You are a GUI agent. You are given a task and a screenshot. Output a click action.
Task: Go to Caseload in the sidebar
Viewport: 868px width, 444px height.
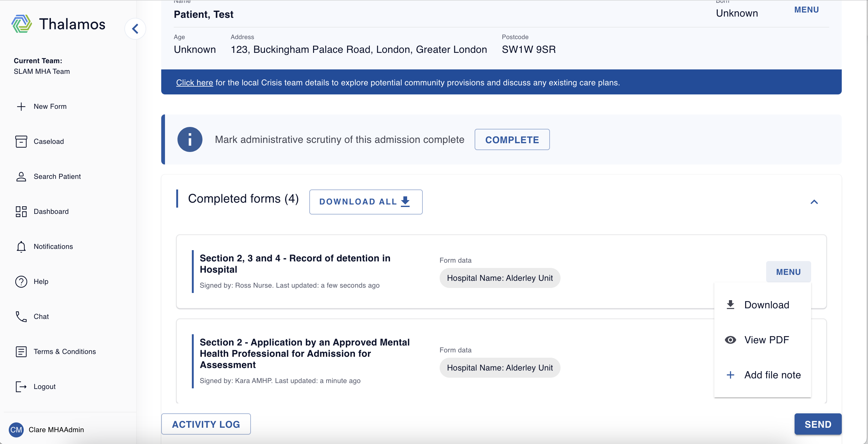coord(49,142)
